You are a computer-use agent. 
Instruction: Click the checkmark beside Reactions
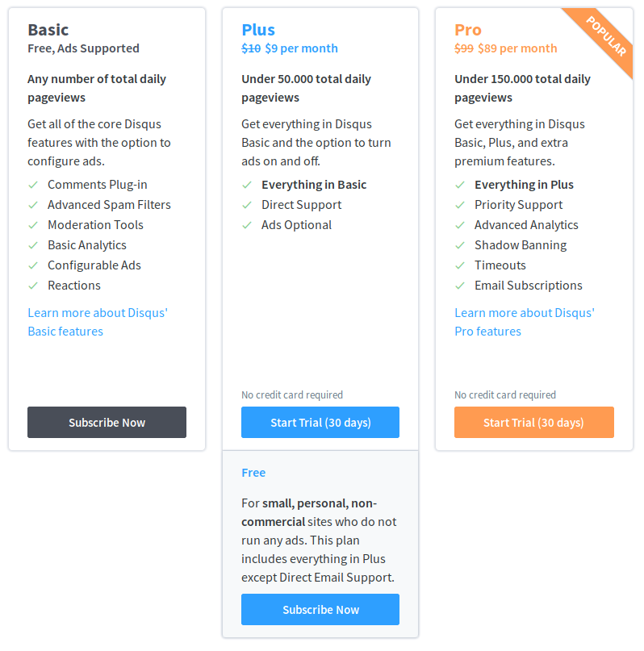coord(34,285)
